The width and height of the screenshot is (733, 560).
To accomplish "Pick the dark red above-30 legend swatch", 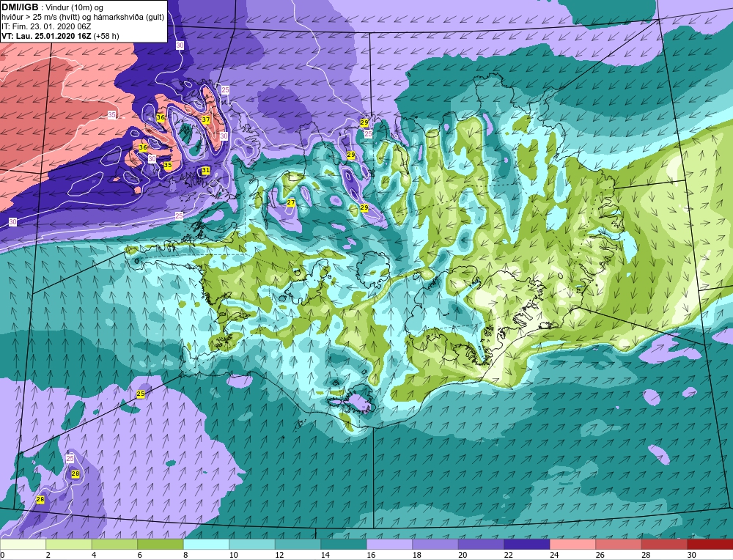I will tap(710, 545).
